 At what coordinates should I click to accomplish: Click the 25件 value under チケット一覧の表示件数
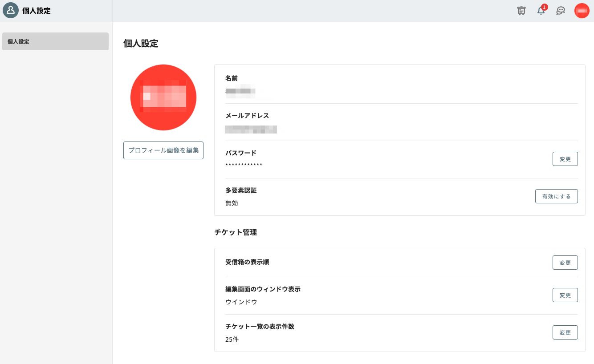click(232, 340)
